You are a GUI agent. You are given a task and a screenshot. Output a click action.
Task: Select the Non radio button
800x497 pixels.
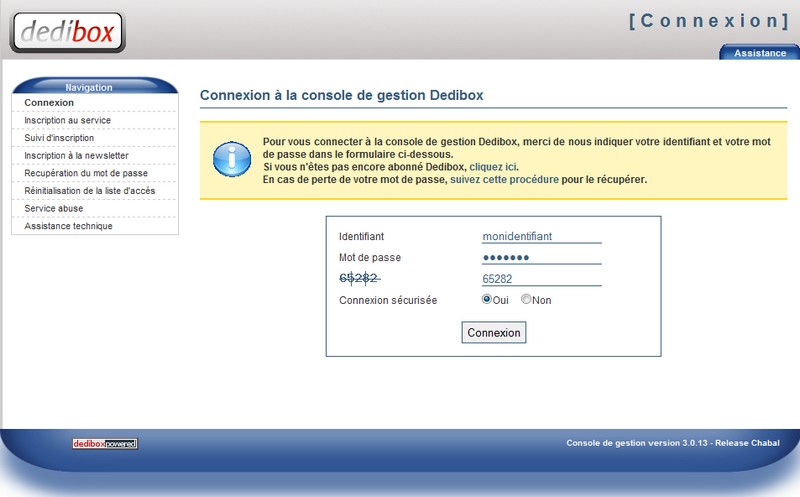click(x=526, y=300)
